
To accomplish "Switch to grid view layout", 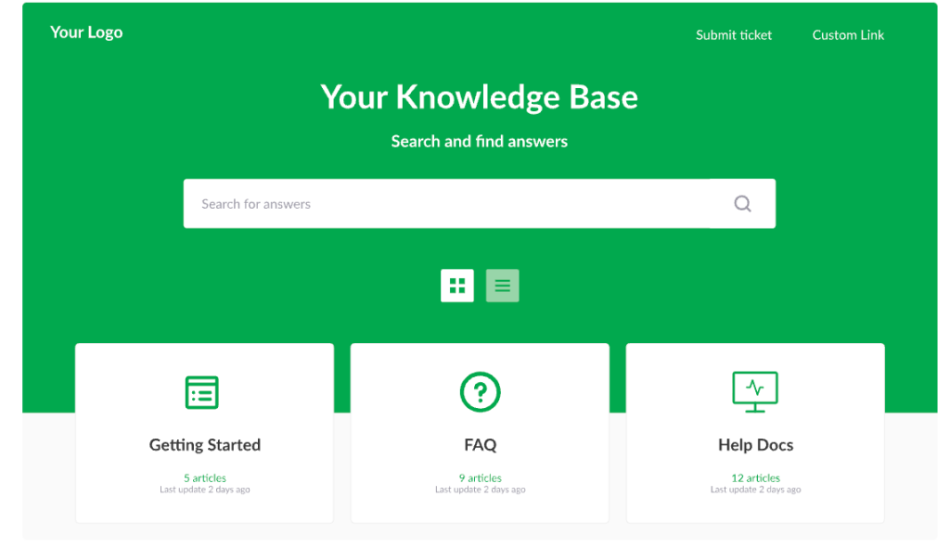I will click(457, 286).
